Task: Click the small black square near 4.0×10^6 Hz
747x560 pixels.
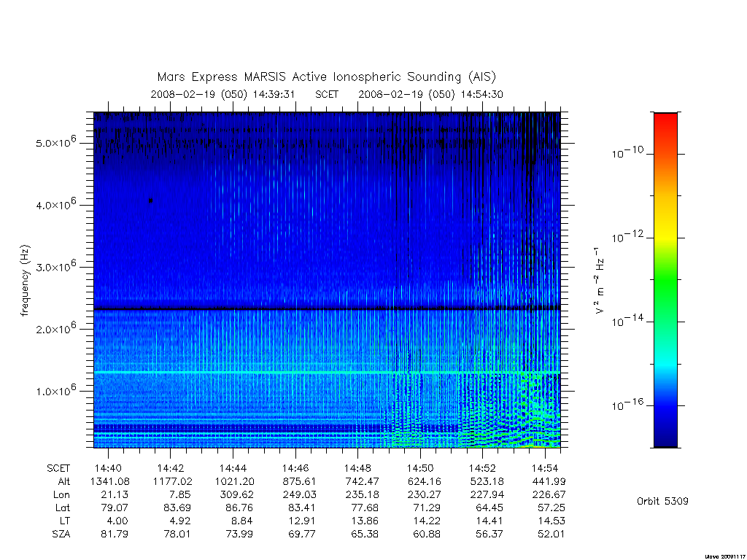Action: 150,201
